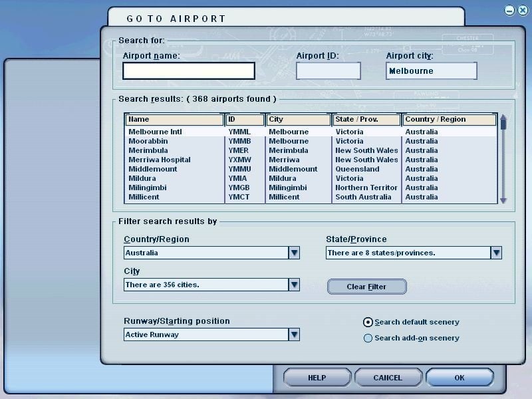The height and width of the screenshot is (399, 532).
Task: Open HELP for this dialog
Action: pyautogui.click(x=317, y=378)
